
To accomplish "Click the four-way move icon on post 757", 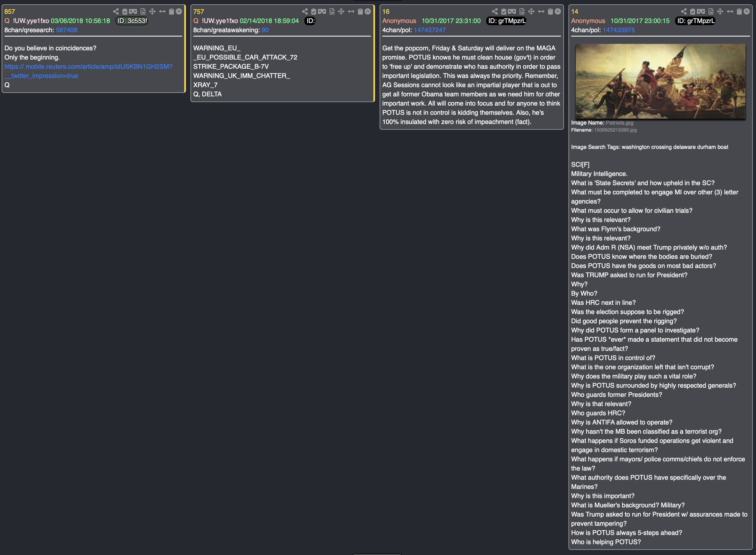I will [341, 11].
